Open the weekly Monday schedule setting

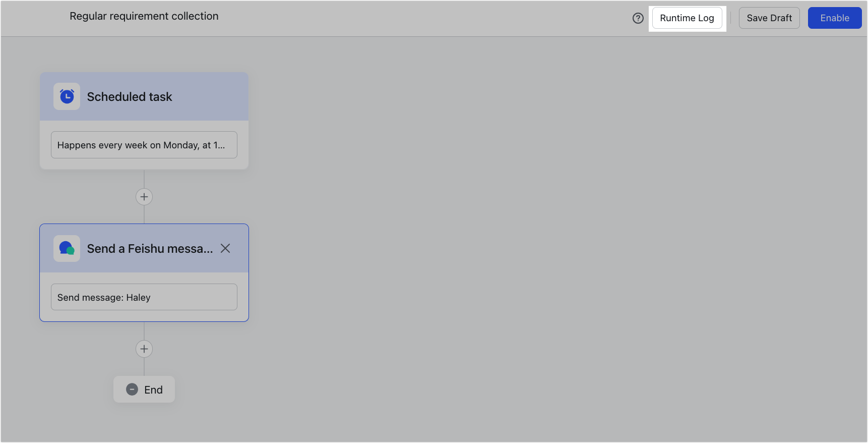point(144,145)
